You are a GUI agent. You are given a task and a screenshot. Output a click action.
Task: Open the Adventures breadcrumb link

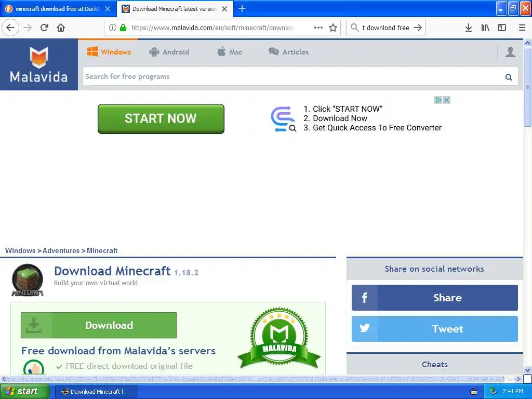61,250
